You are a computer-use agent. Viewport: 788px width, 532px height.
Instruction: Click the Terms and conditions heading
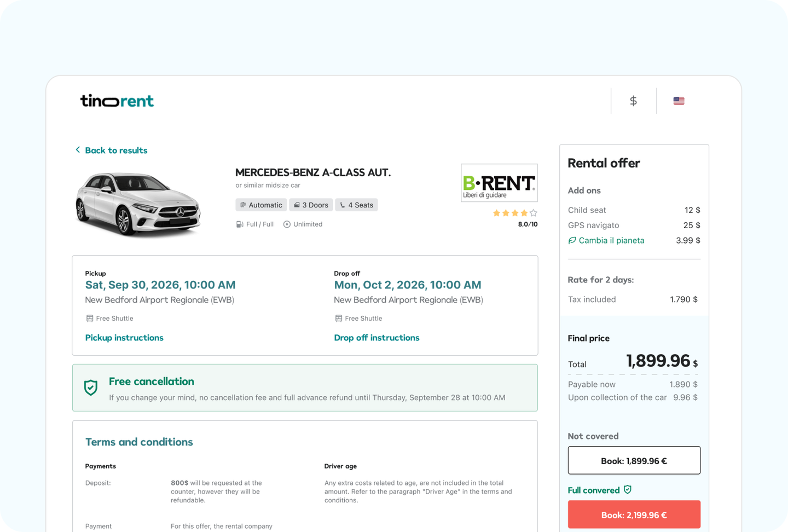(x=139, y=442)
